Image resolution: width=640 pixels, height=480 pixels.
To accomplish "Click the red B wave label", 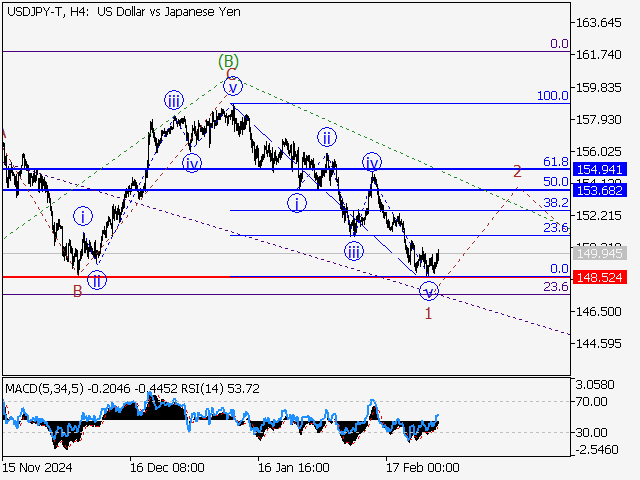I will (76, 291).
